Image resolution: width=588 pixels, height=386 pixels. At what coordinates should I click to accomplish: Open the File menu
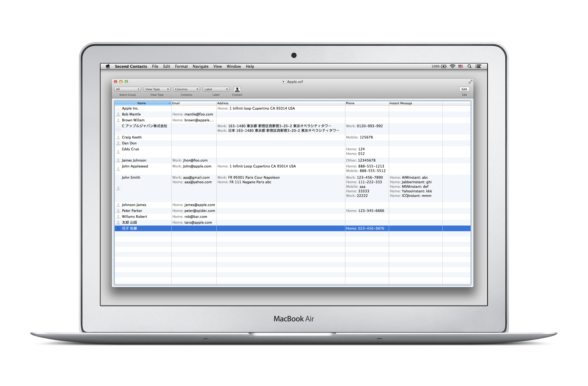[155, 66]
